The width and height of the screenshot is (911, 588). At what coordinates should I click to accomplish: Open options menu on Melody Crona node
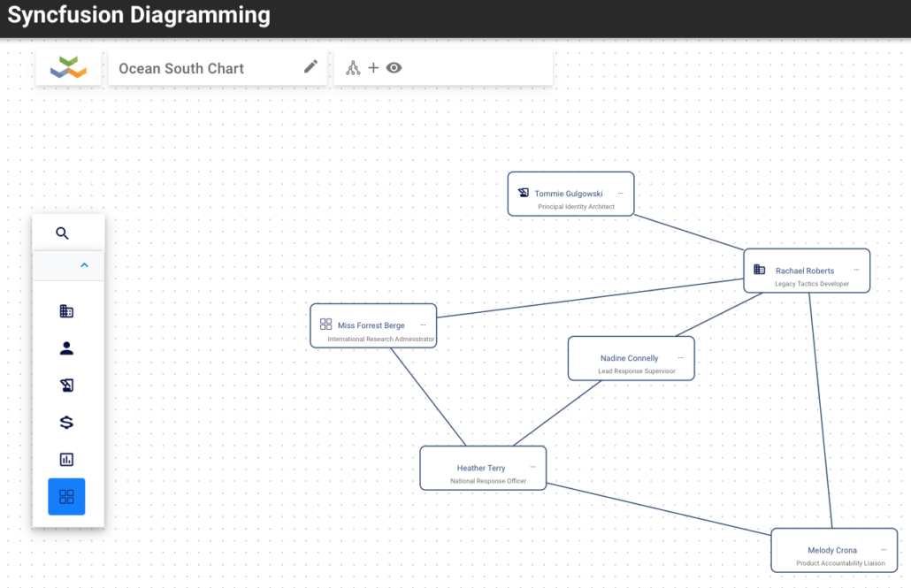[x=884, y=550]
